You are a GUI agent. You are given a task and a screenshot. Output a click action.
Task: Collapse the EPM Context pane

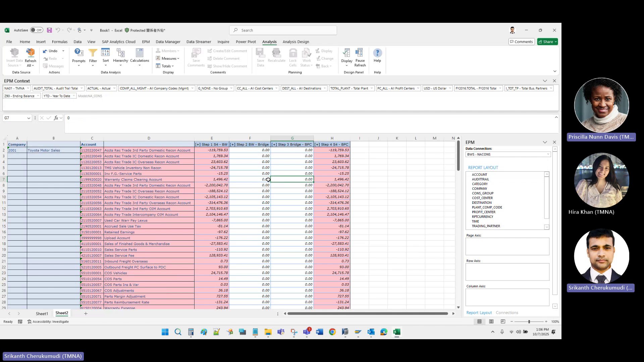point(545,80)
